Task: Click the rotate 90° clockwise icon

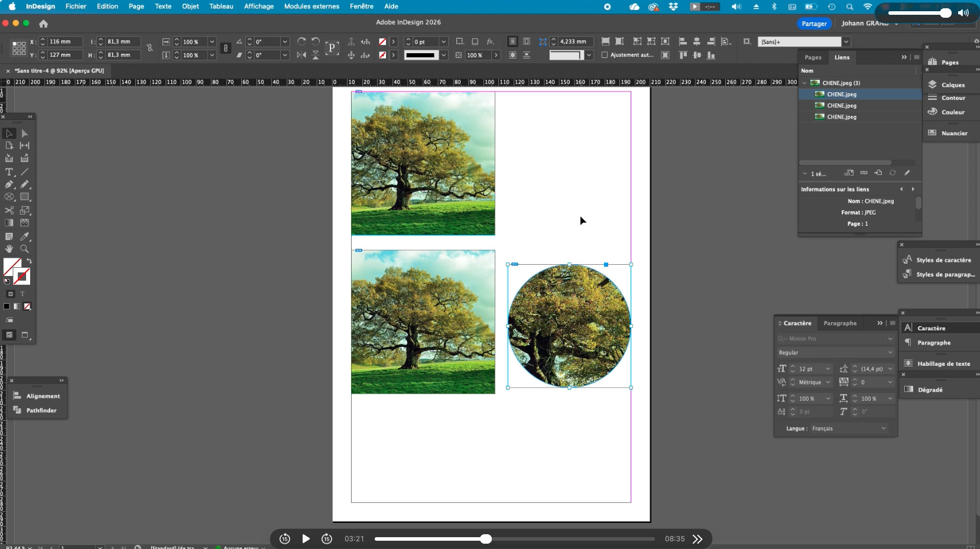Action: (x=301, y=41)
